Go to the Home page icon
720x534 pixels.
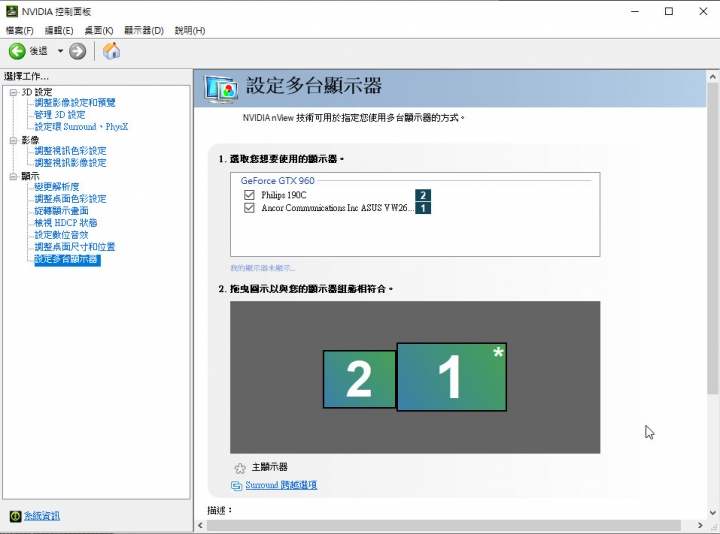pos(111,51)
